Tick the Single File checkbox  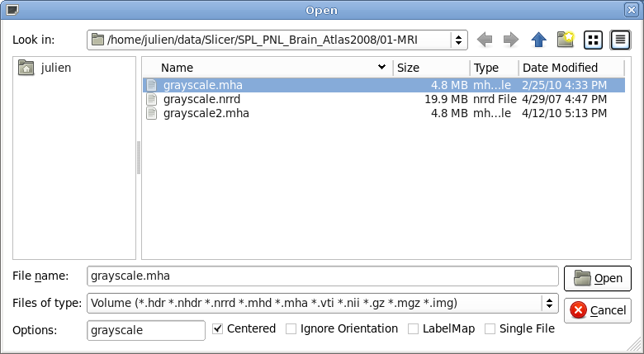point(490,328)
